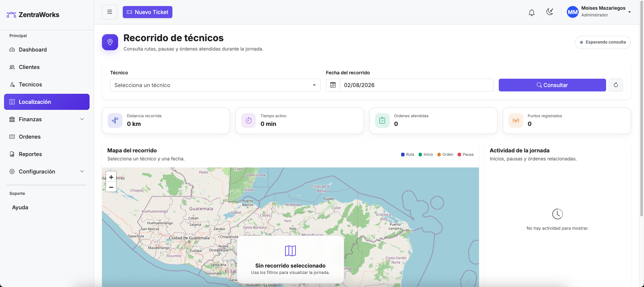Click the Ordenes card icon

point(12,137)
